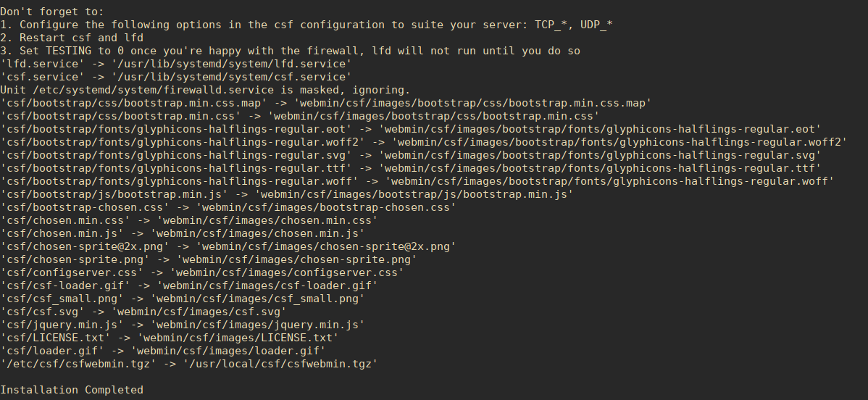
Task: Click the 'Restart csf and lfd' line
Action: (x=72, y=38)
